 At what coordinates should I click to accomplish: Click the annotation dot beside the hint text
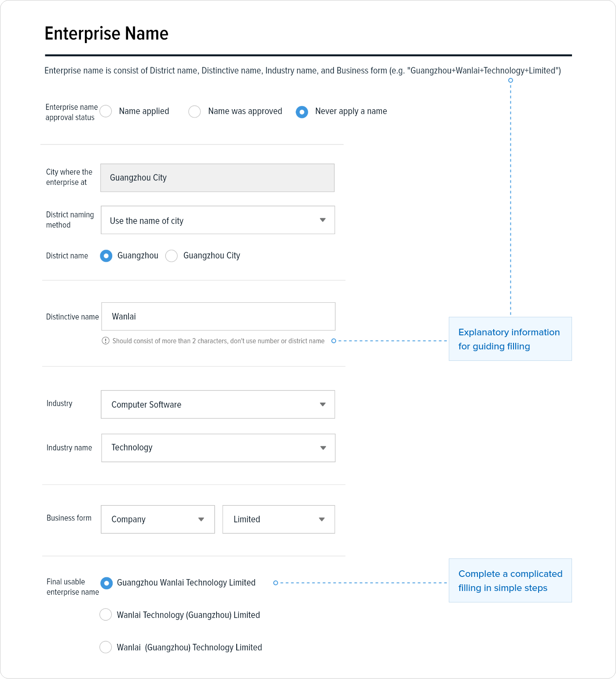(334, 341)
